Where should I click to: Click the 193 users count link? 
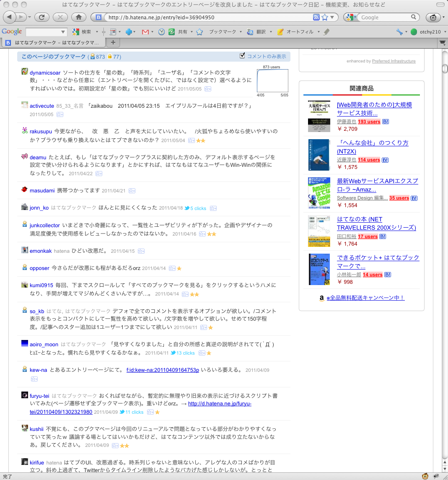pos(369,122)
